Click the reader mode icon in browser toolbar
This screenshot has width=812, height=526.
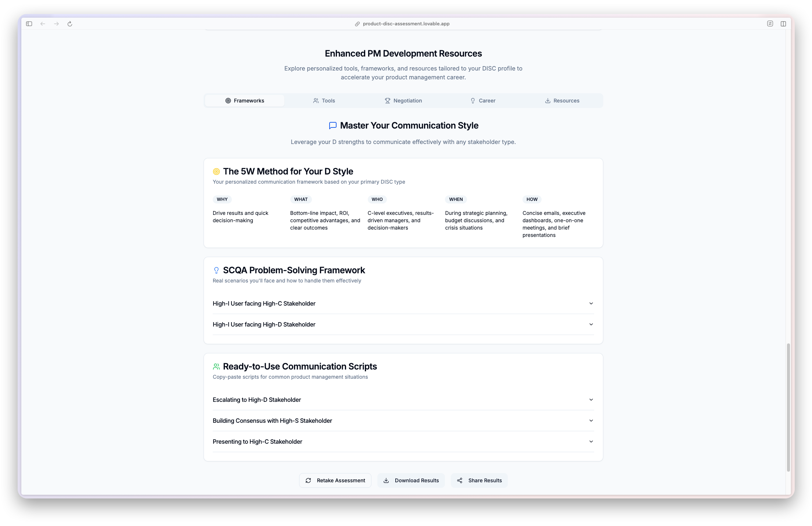coord(770,24)
